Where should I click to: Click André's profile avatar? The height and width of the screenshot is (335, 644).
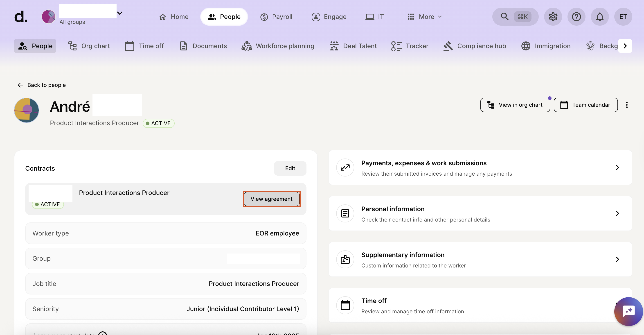27,110
